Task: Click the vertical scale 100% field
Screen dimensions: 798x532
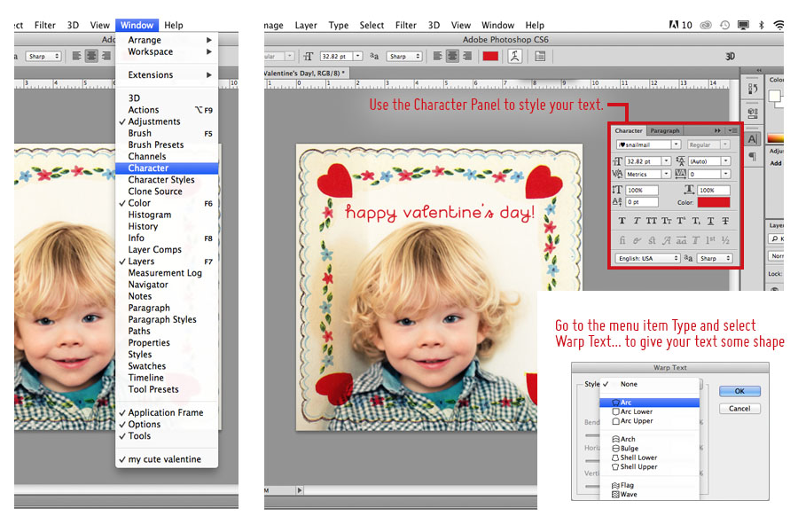Action: click(642, 190)
